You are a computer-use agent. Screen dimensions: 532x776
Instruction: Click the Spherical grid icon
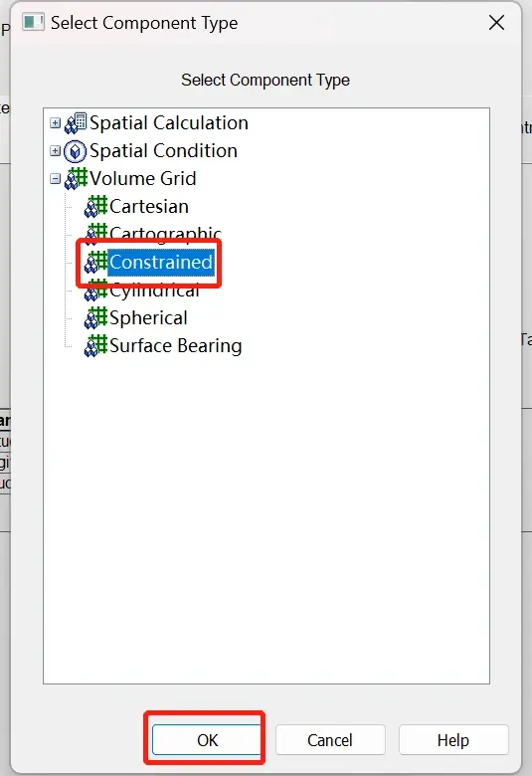[95, 318]
